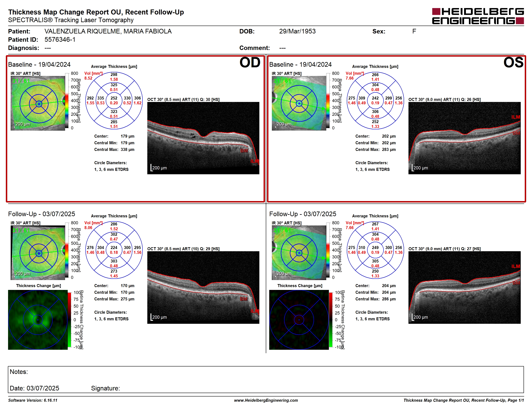Image resolution: width=532 pixels, height=411 pixels.
Task: Click the date of birth 29/Mar/1953
Action: point(297,31)
